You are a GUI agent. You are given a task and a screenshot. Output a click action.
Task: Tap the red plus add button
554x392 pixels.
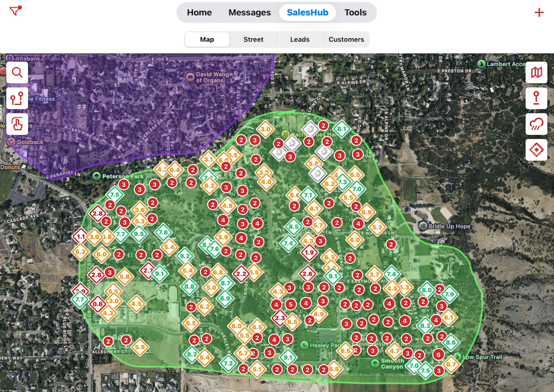[539, 12]
